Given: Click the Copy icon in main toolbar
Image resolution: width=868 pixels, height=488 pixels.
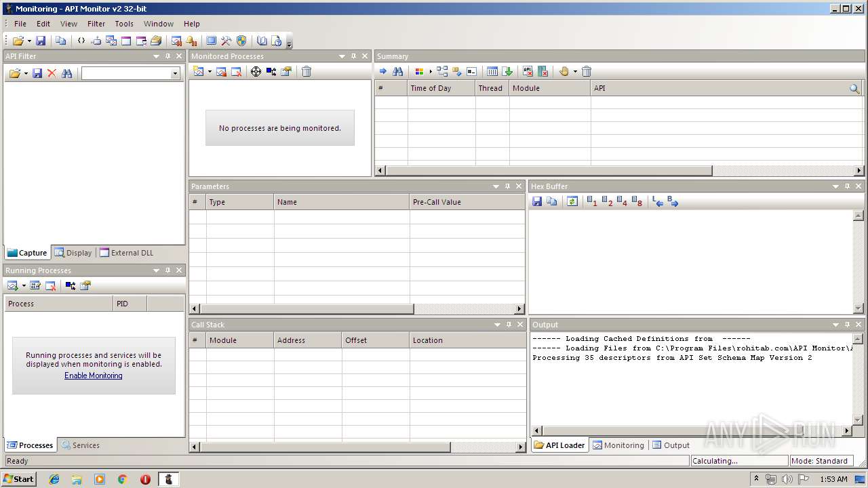Looking at the screenshot, I should [x=61, y=41].
